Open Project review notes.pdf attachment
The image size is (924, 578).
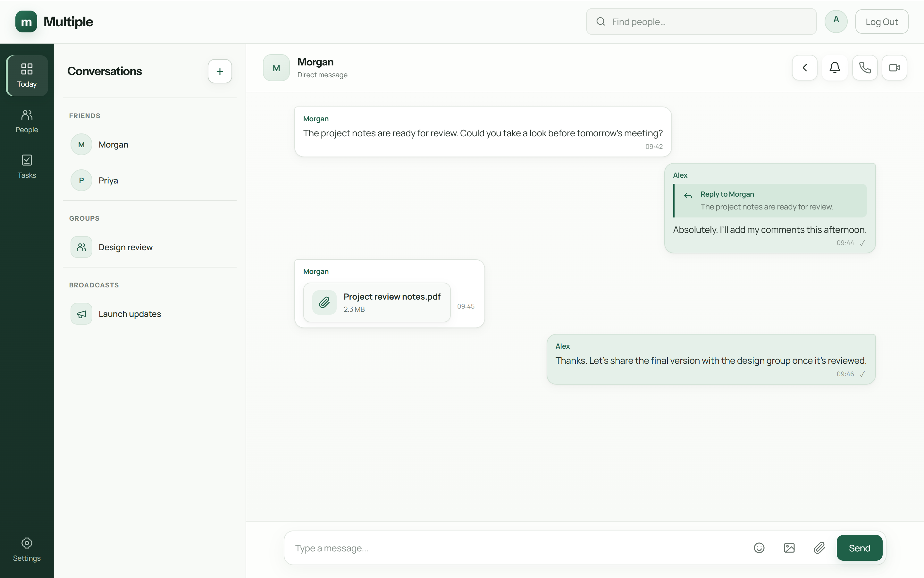[377, 302]
